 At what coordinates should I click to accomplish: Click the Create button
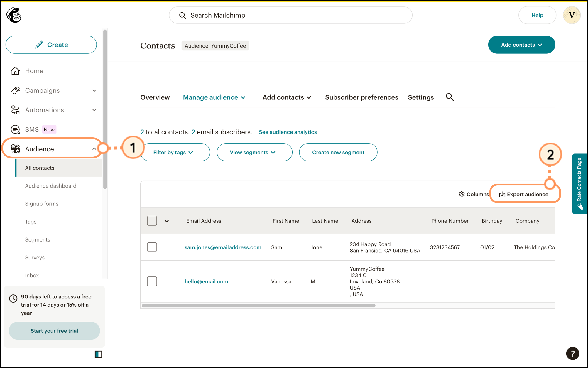[51, 45]
